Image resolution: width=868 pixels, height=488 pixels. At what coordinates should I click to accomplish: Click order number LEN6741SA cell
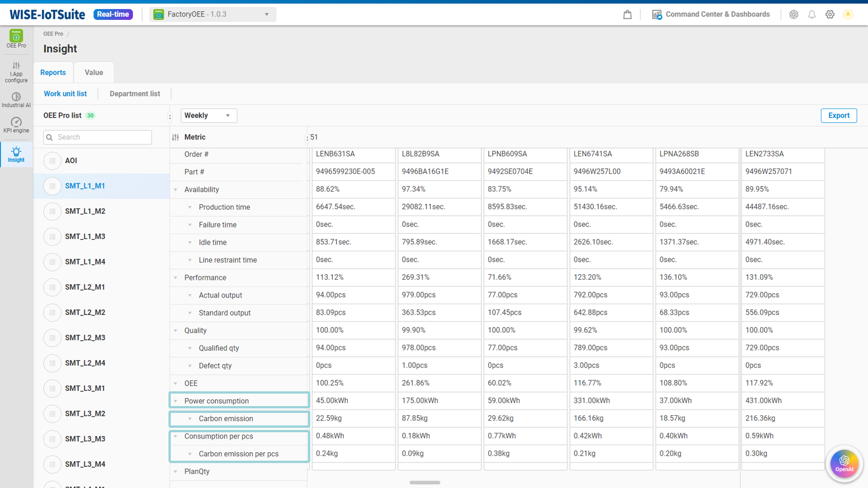(x=611, y=154)
